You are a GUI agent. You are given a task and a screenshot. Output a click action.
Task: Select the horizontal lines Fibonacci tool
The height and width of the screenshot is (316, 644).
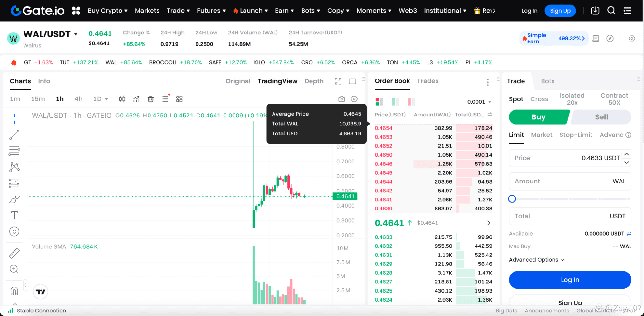14,151
